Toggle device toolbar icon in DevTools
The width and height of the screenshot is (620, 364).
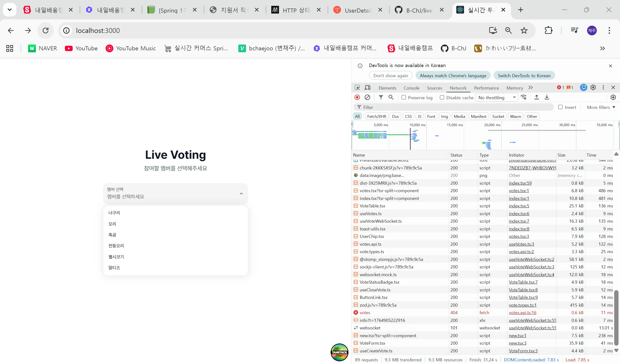pyautogui.click(x=367, y=88)
